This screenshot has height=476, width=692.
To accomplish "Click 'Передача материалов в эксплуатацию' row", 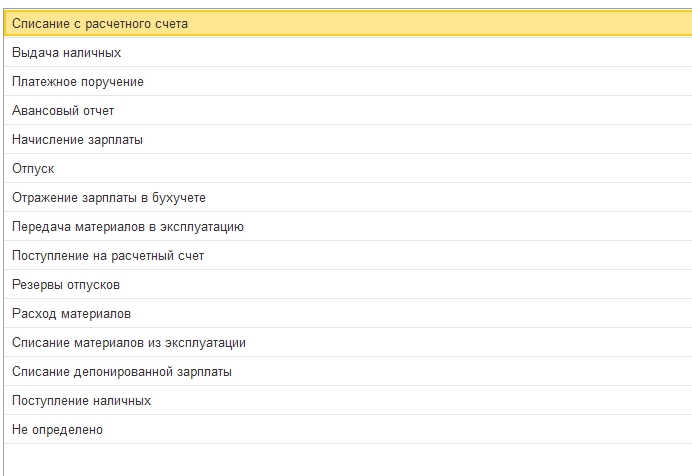I will 128,227.
